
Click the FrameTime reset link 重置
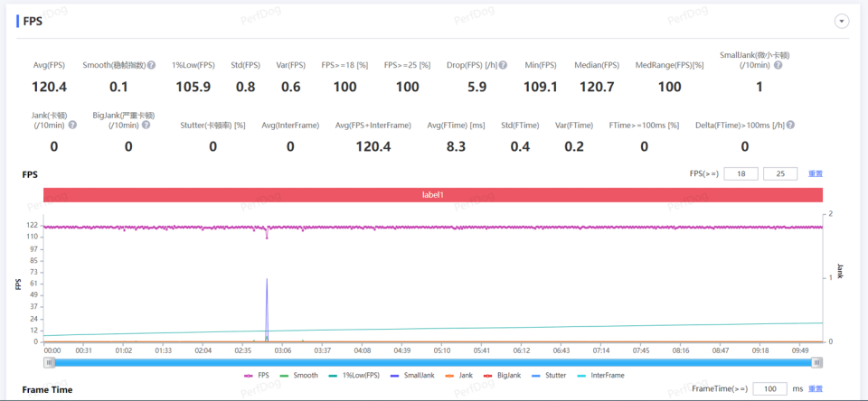(816, 389)
